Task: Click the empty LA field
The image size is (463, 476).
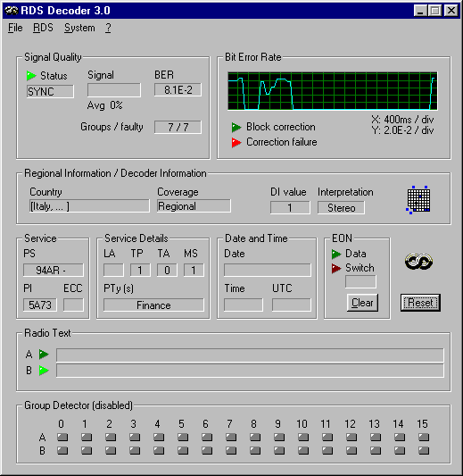Action: [x=113, y=270]
